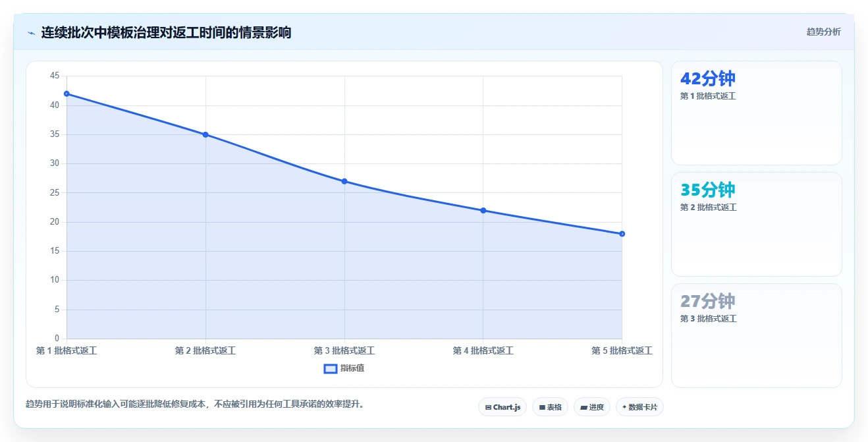Click the y-axis value 15
This screenshot has width=868, height=442.
point(55,251)
